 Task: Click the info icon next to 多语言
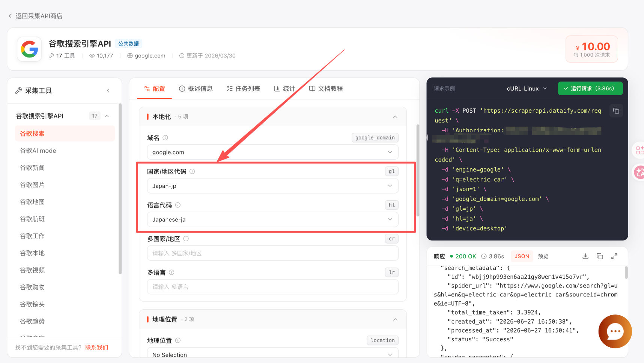point(172,272)
